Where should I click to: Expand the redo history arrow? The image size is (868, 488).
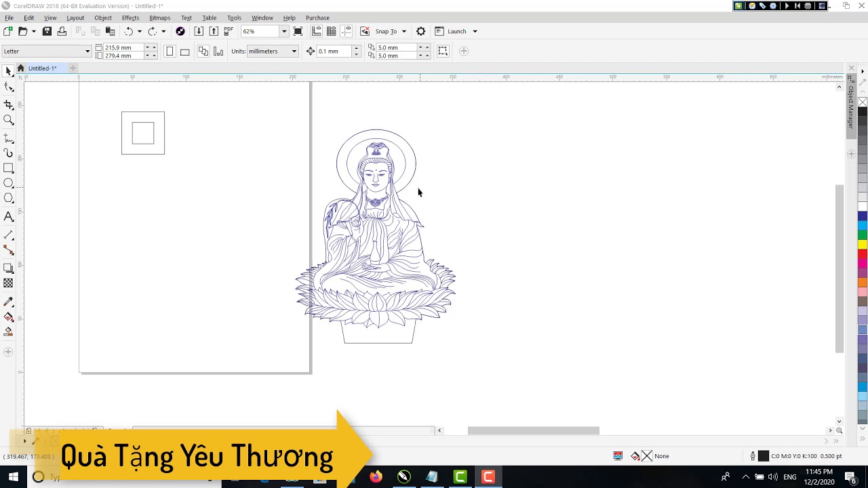(163, 31)
